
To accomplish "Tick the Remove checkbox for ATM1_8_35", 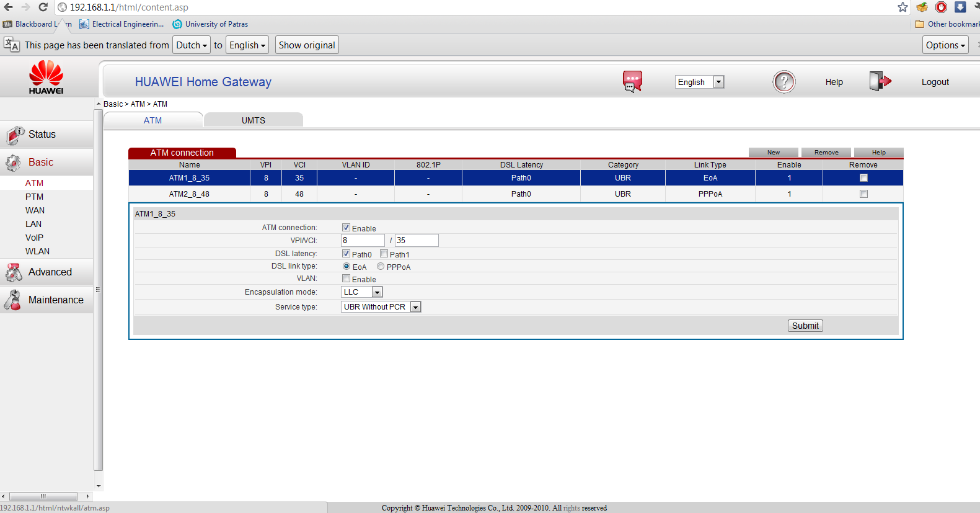I will pos(863,178).
